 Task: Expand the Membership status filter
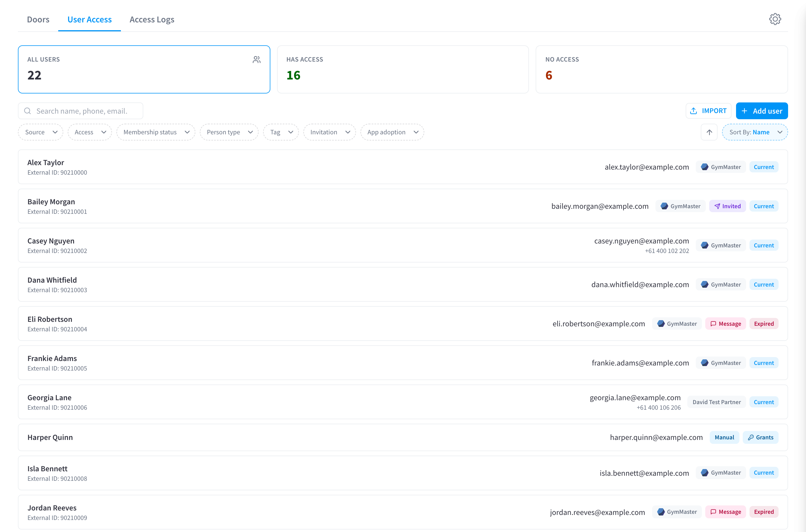coord(156,132)
